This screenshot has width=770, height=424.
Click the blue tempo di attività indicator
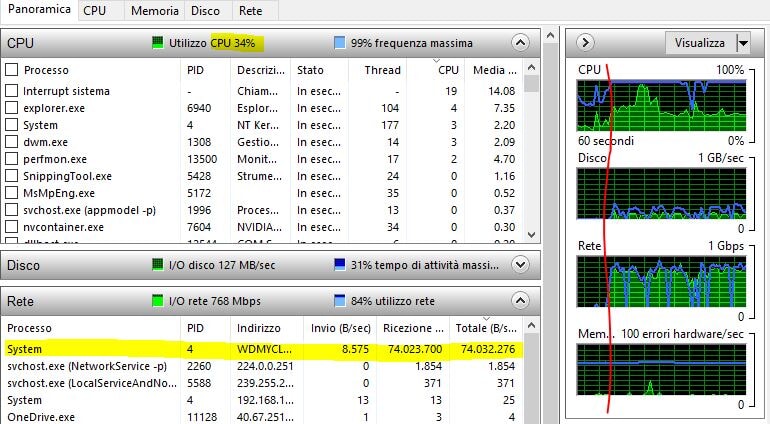click(x=339, y=265)
